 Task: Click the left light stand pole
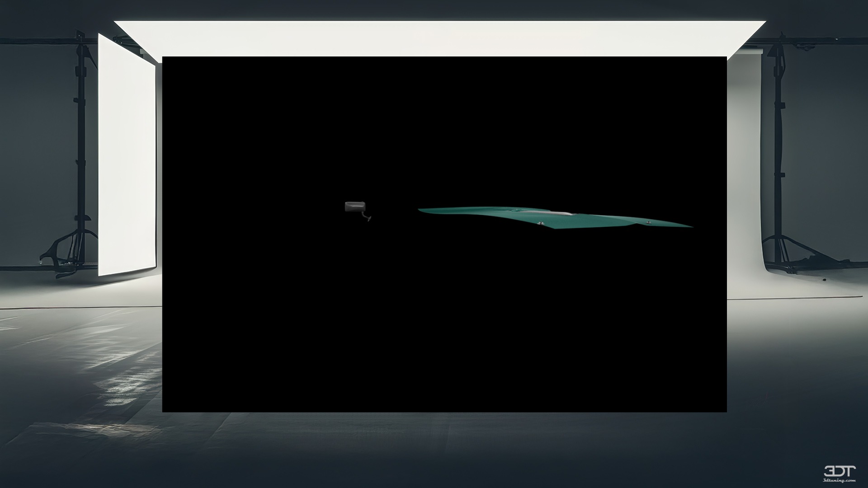click(x=81, y=136)
